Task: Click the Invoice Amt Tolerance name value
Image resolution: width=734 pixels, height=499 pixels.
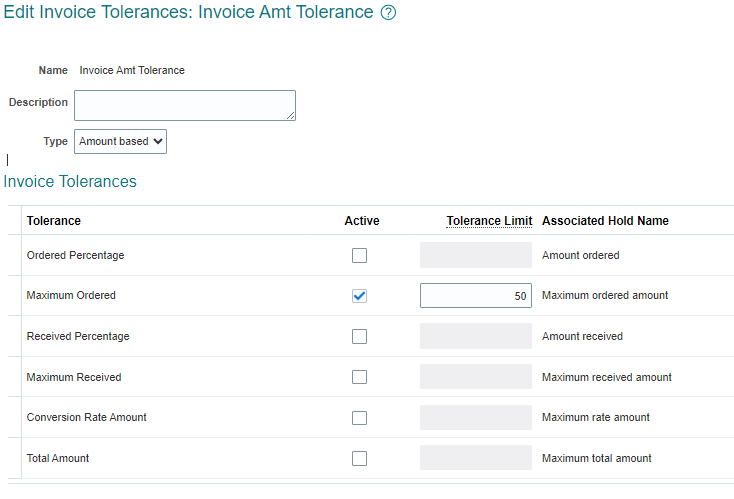Action: pos(132,70)
